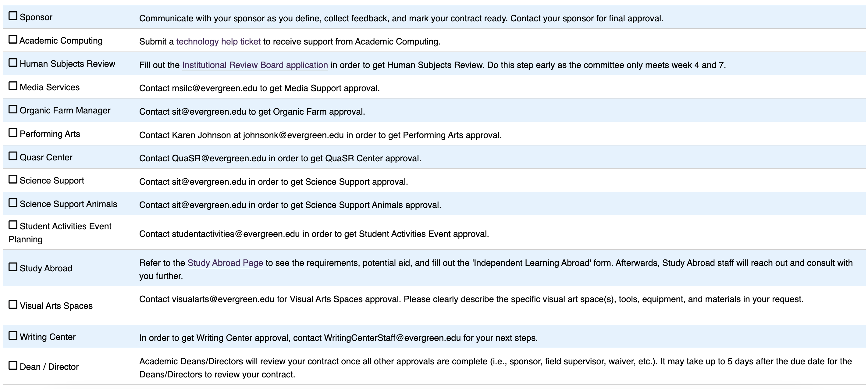868x389 pixels.
Task: Tick the Science Support checkbox
Action: 13,179
